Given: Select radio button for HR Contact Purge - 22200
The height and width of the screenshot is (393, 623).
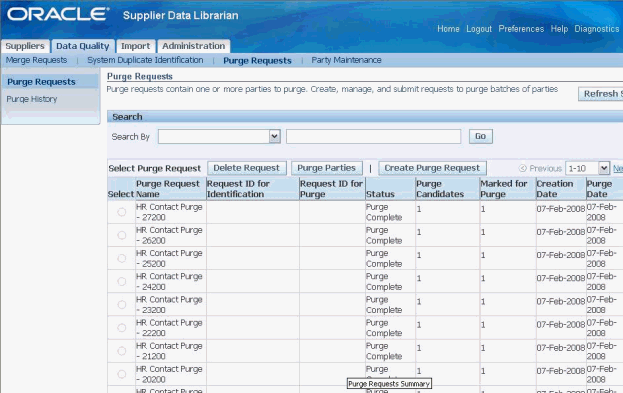Looking at the screenshot, I should [x=122, y=328].
